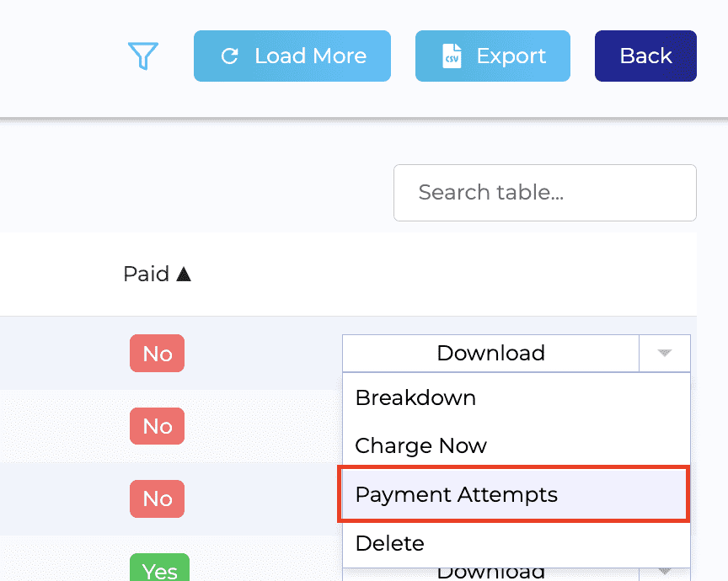
Task: Click the CSV file icon on Export
Action: (452, 56)
